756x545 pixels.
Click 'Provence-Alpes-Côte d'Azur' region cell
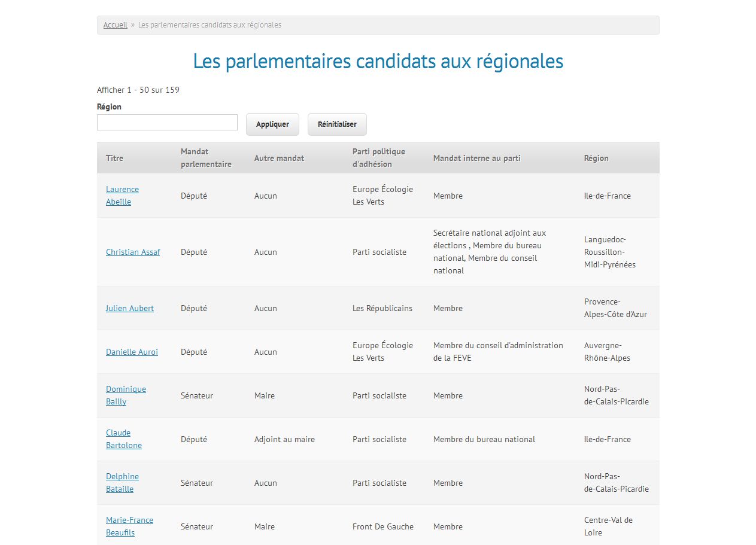[x=615, y=308]
